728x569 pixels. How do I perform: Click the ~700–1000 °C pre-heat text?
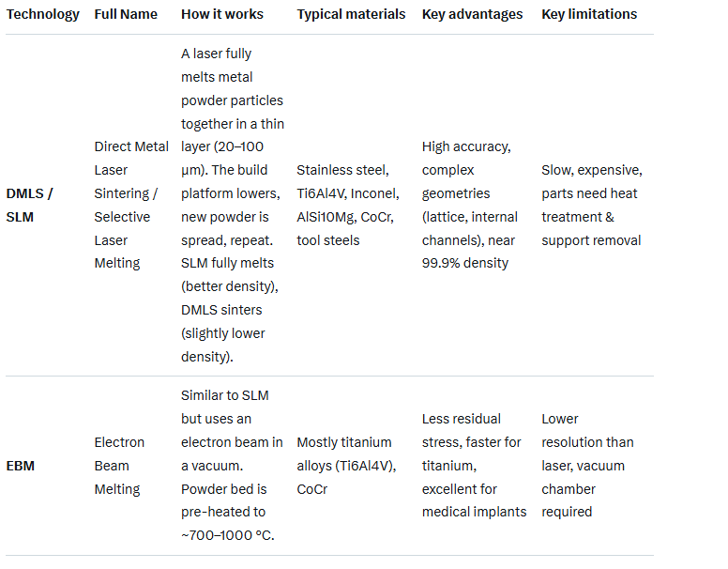(225, 535)
